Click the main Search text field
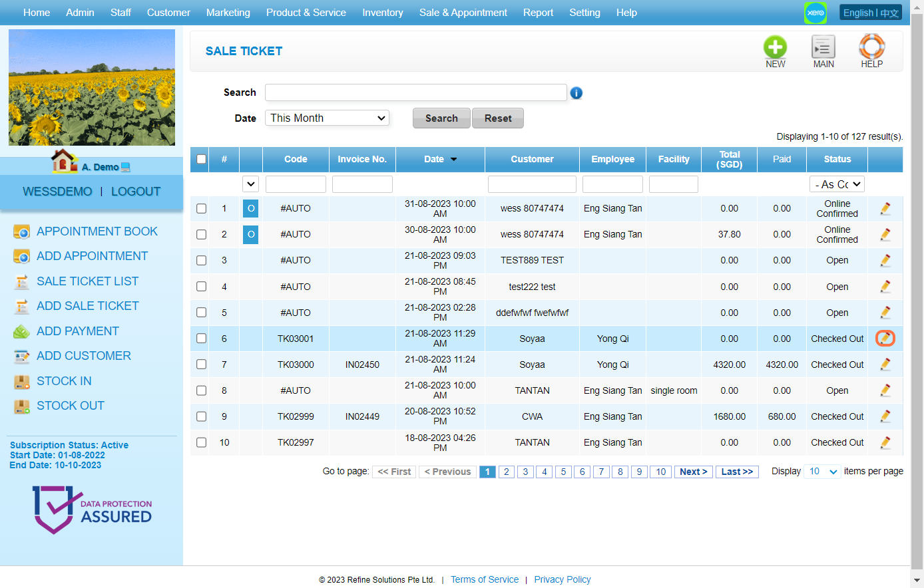Screen dimensions: 924x588 tap(416, 92)
